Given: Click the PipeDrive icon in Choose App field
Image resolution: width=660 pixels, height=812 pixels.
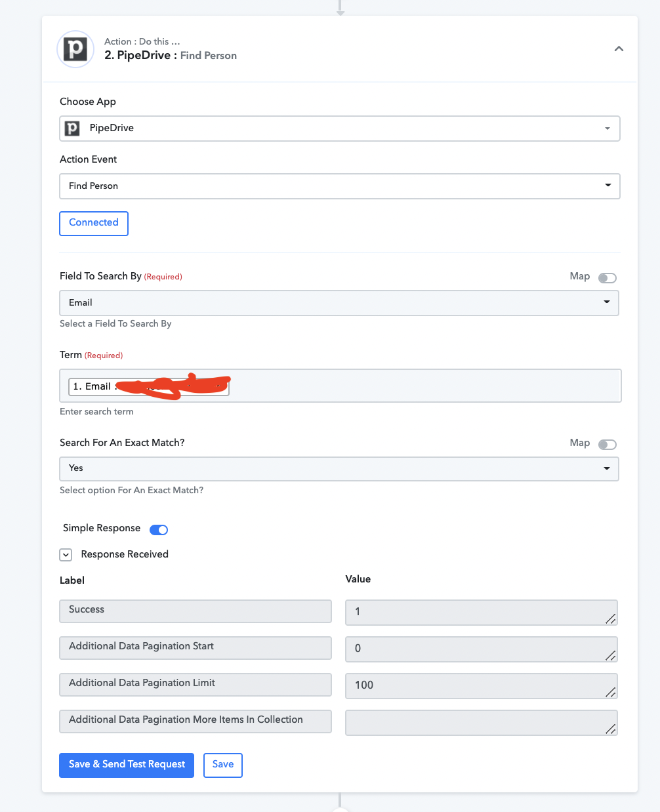Looking at the screenshot, I should click(72, 129).
